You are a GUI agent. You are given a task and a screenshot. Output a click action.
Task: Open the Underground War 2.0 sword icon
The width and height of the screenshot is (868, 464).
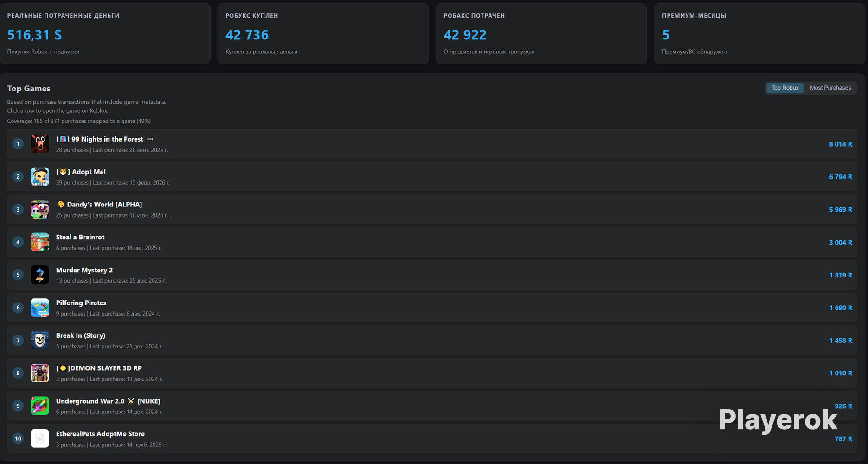click(x=40, y=406)
